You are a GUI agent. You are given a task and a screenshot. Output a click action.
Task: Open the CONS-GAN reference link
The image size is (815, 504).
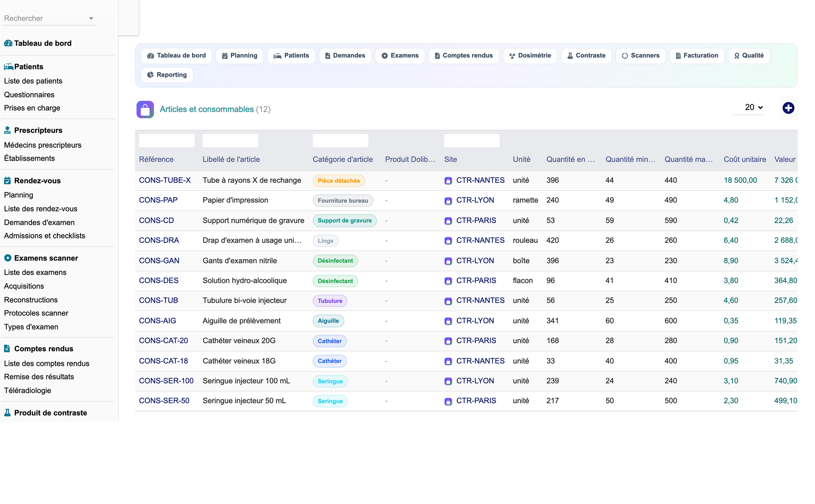tap(159, 261)
